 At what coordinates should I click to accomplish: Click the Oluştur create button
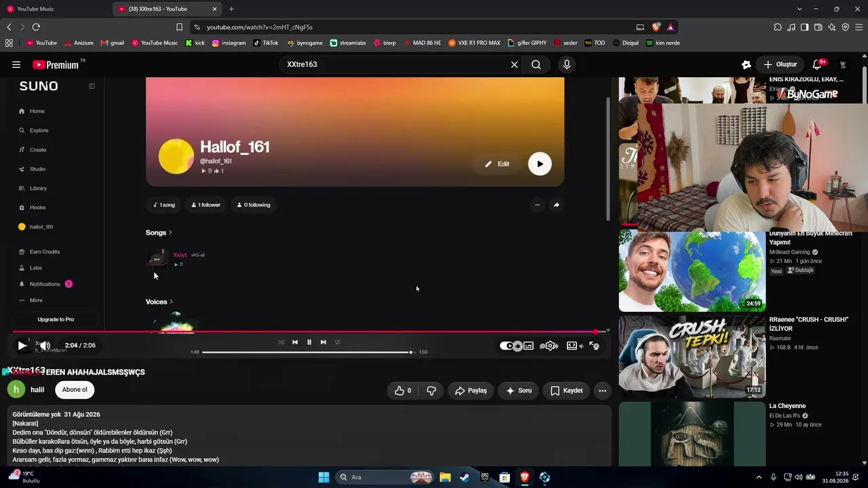[780, 64]
